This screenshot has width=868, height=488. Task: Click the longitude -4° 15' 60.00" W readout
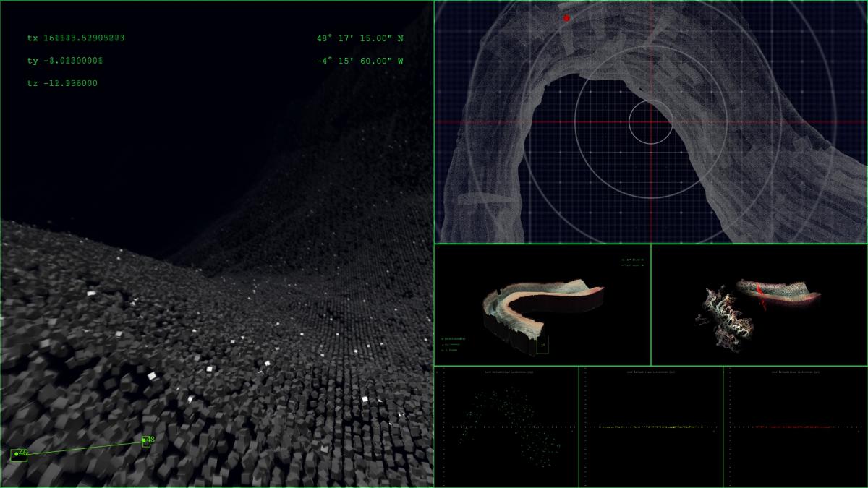[x=359, y=61]
